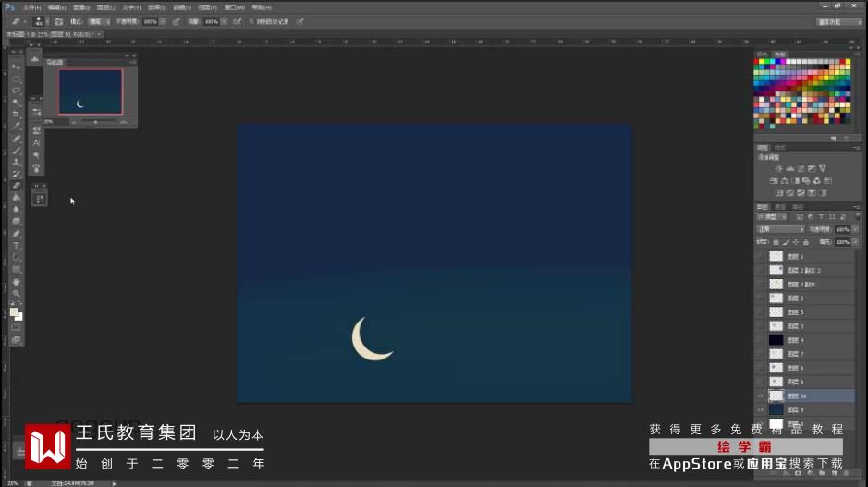868x487 pixels.
Task: Select the Magic Wand tool
Action: [x=17, y=103]
